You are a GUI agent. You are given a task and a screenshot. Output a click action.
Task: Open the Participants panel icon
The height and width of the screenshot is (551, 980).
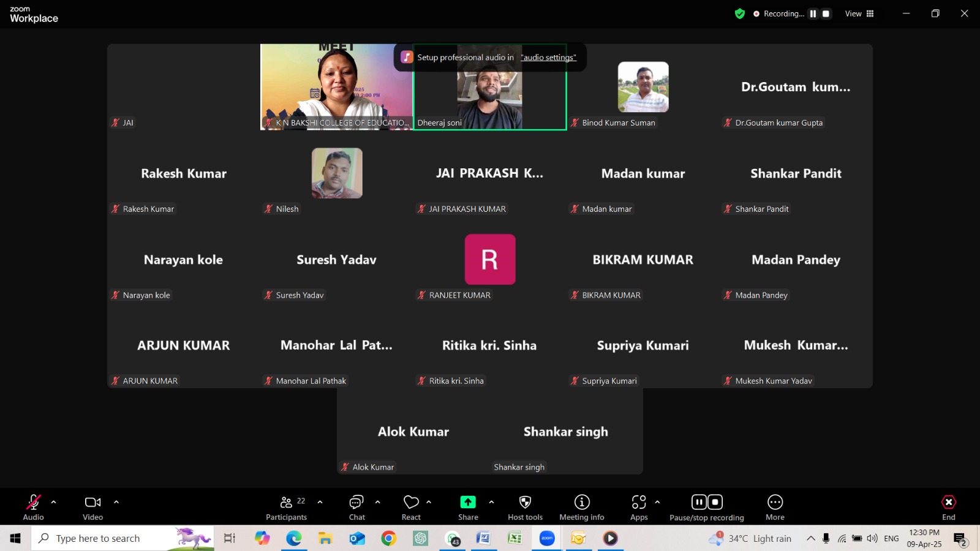(286, 502)
